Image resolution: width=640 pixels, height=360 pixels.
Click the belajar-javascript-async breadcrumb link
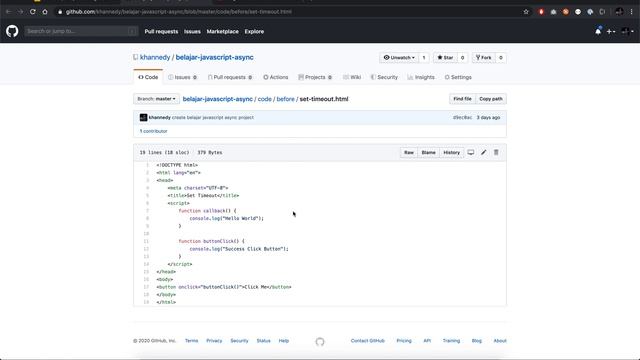pos(218,99)
